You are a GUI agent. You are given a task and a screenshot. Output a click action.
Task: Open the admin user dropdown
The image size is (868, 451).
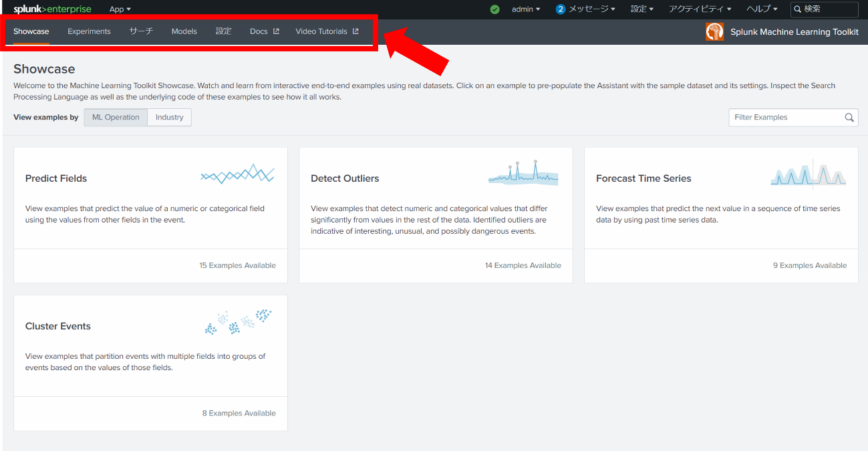[x=525, y=9]
